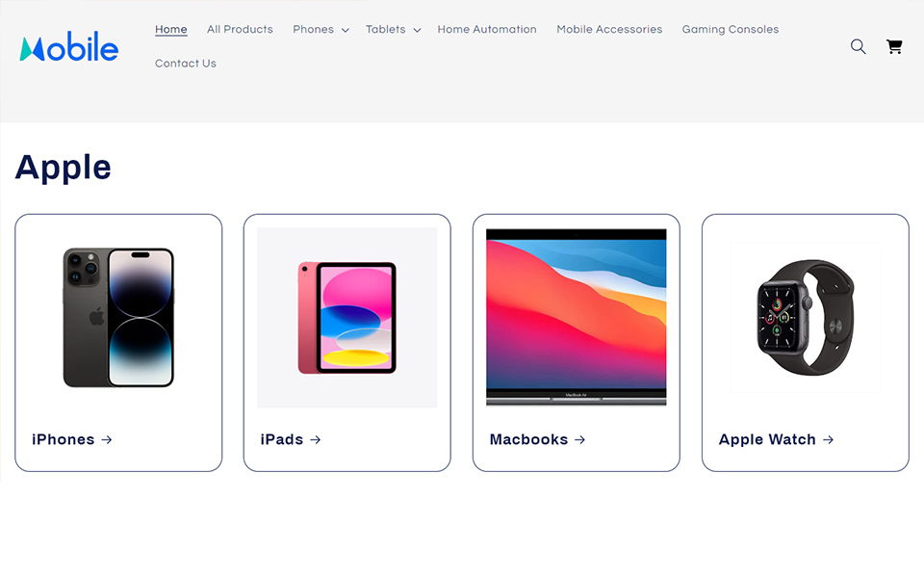The width and height of the screenshot is (924, 578).
Task: Click the arrow next to Apple Watch
Action: pyautogui.click(x=828, y=439)
